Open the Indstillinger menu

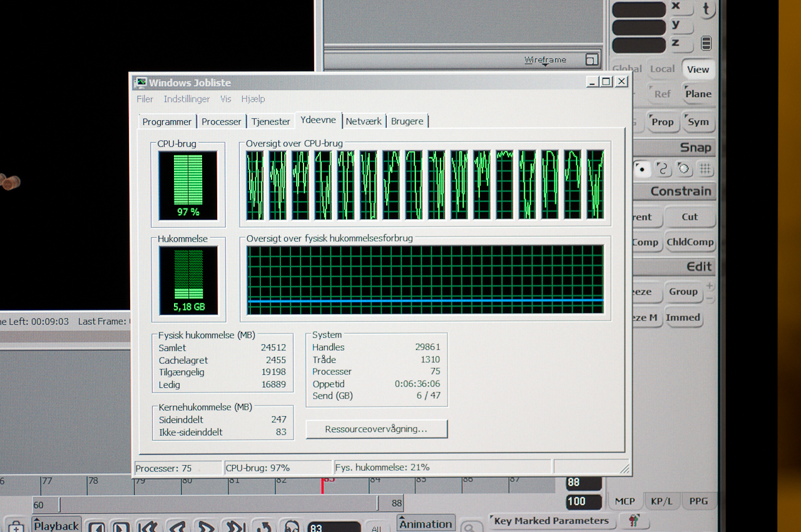coord(186,99)
